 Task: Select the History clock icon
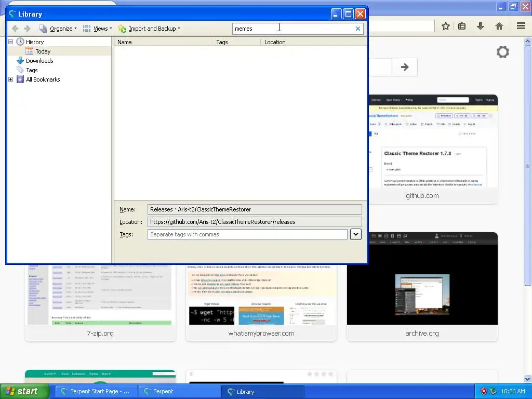(x=20, y=42)
